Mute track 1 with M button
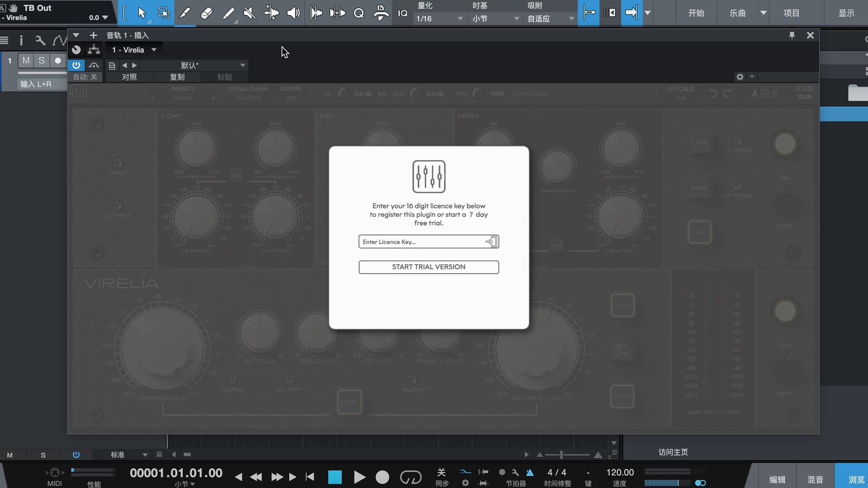868x488 pixels. coord(26,60)
